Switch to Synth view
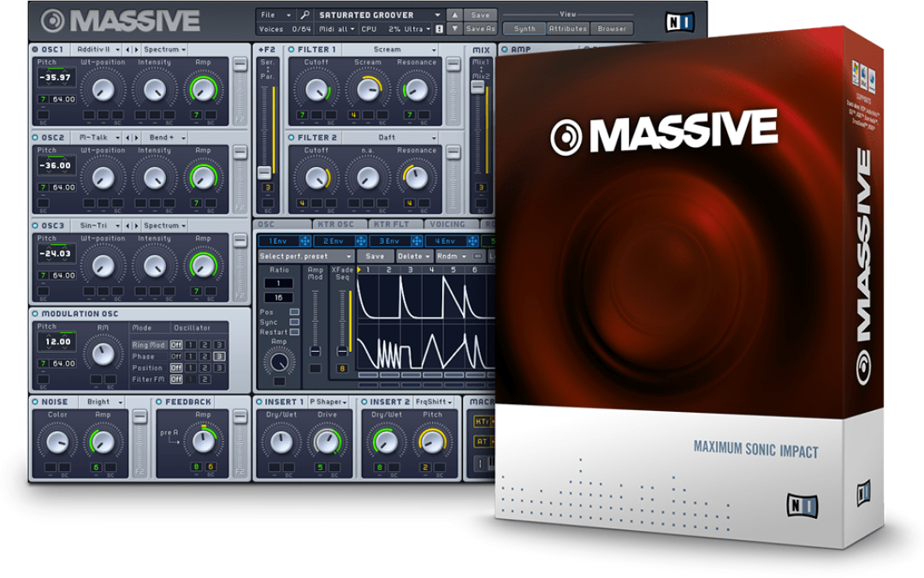The width and height of the screenshot is (924, 578). tap(524, 28)
